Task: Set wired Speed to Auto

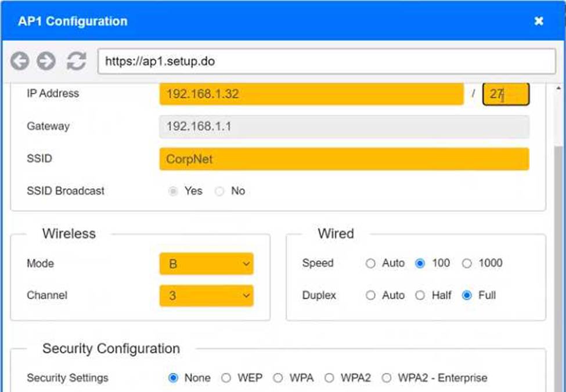Action: coord(370,264)
